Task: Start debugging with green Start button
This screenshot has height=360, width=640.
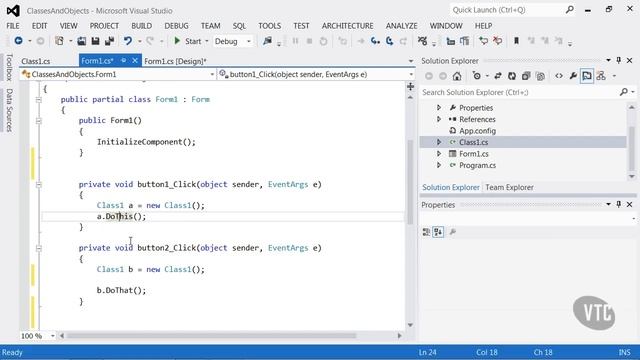Action: pos(188,41)
